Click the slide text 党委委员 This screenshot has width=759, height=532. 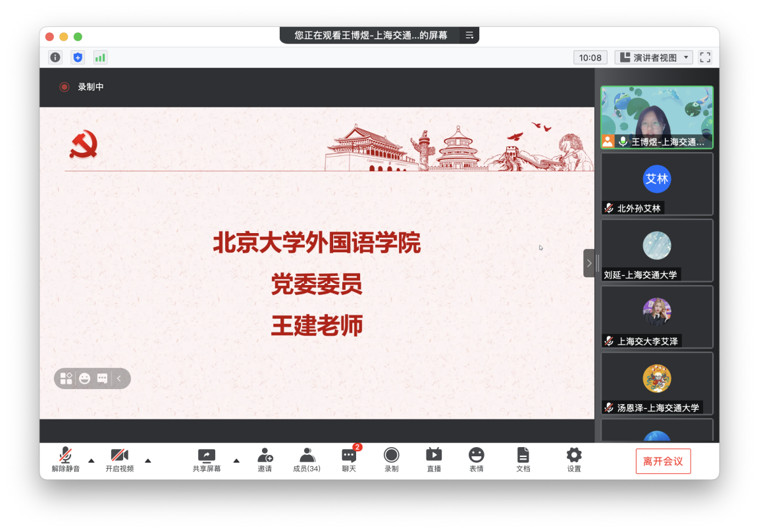pos(317,284)
